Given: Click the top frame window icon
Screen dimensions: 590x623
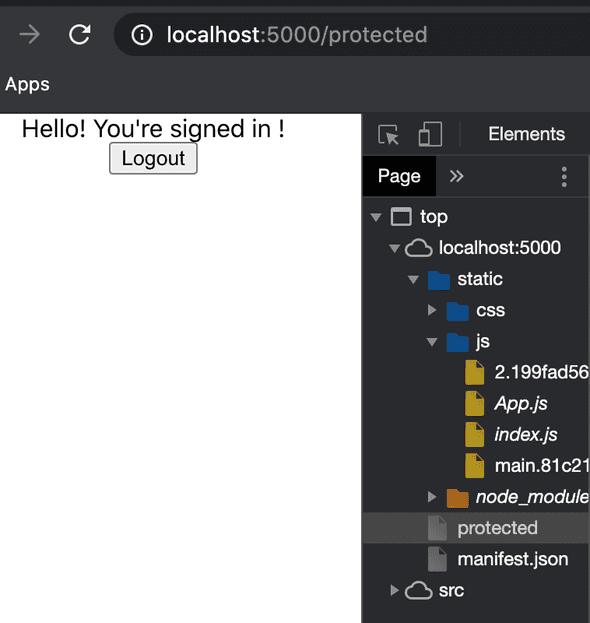Looking at the screenshot, I should [401, 217].
